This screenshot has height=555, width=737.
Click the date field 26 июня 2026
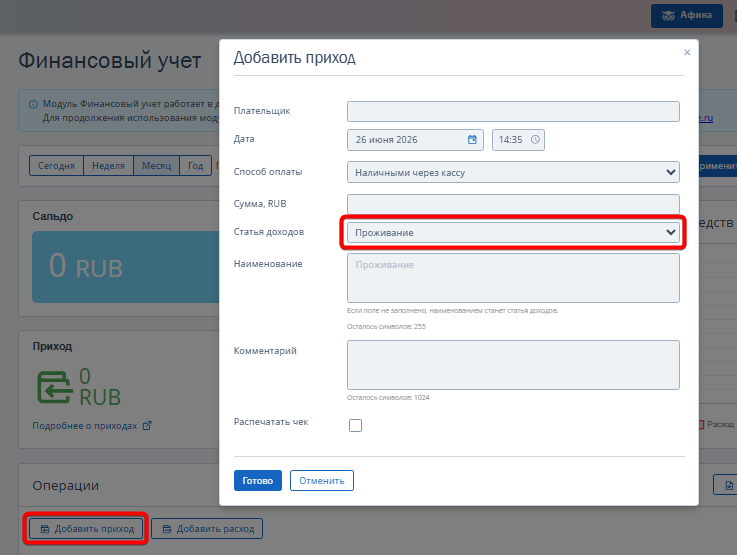pyautogui.click(x=416, y=140)
